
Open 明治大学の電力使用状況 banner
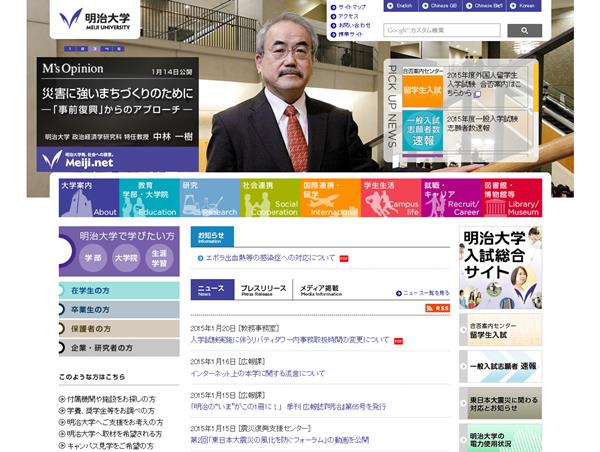[x=501, y=438]
